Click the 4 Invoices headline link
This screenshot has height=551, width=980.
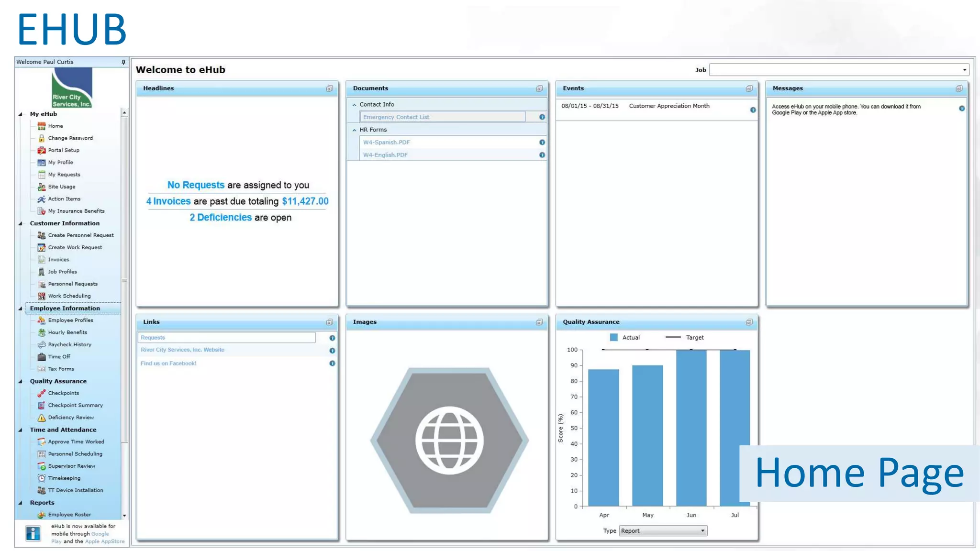[x=168, y=201]
